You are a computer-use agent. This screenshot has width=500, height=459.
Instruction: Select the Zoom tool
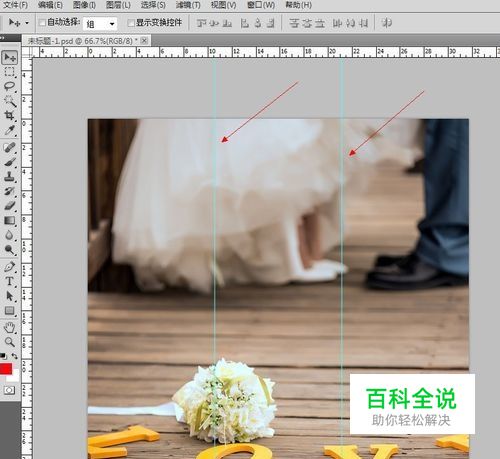[x=9, y=342]
